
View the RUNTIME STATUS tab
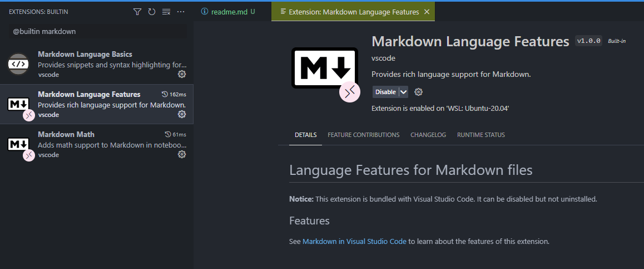[481, 135]
